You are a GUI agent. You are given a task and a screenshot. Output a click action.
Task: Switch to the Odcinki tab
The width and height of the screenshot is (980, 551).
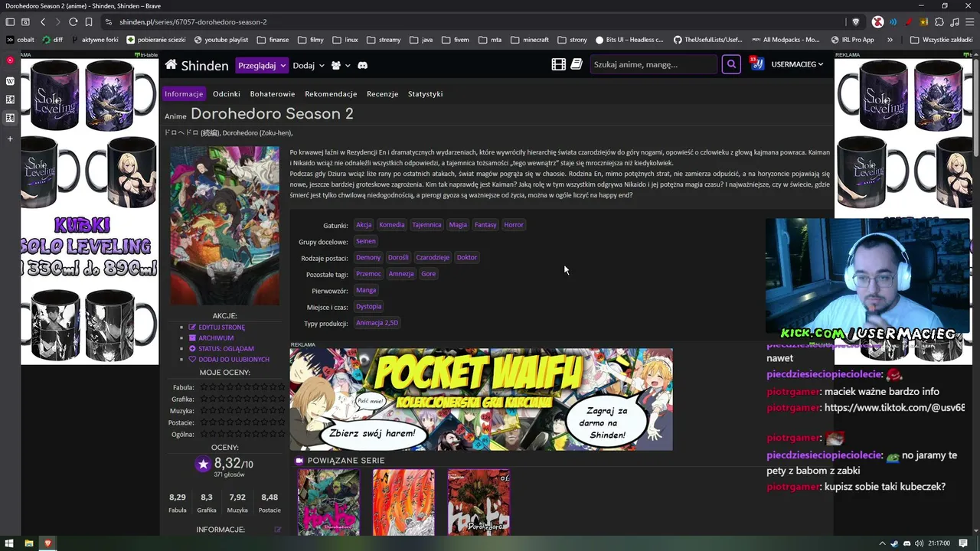point(227,94)
